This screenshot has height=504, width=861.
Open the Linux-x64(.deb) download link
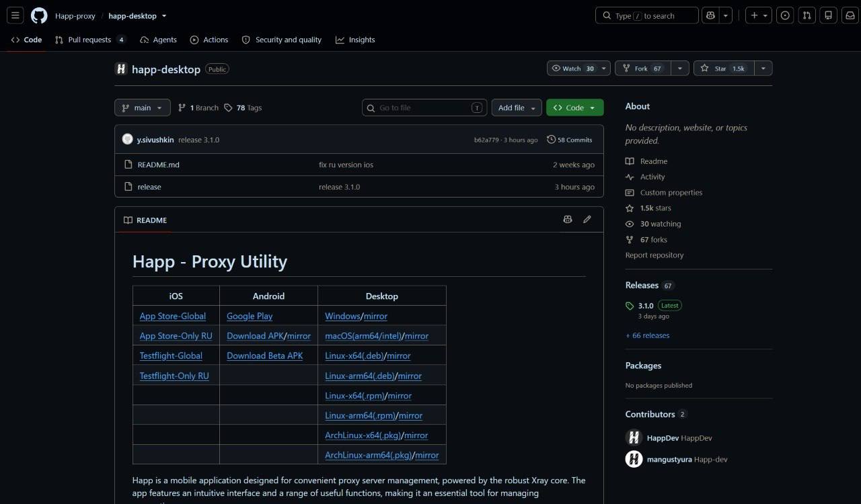pyautogui.click(x=354, y=355)
